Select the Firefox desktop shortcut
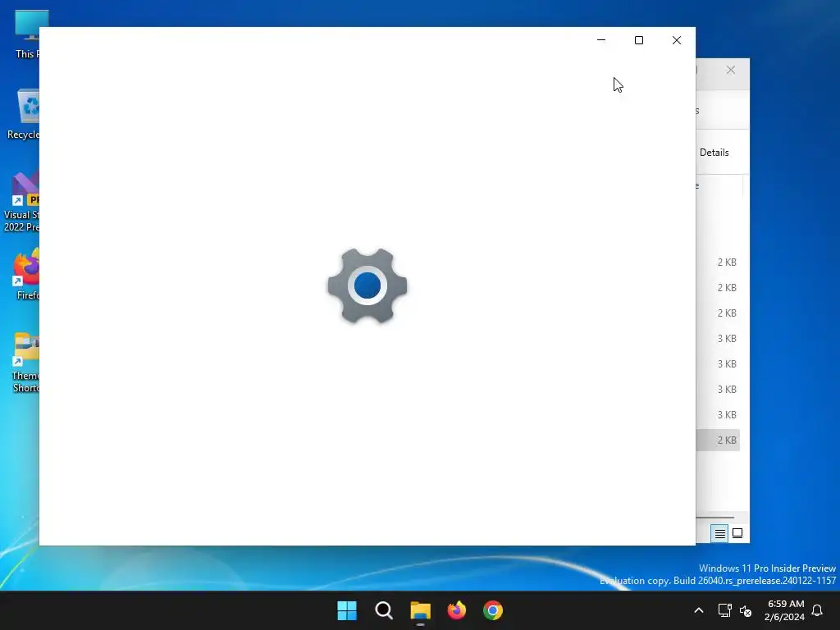840x630 pixels. (x=25, y=275)
